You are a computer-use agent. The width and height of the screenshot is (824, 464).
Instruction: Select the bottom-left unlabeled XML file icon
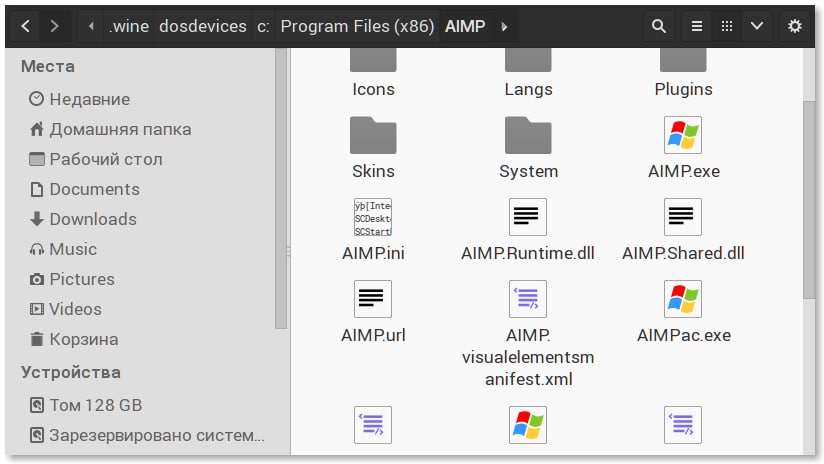click(x=373, y=425)
